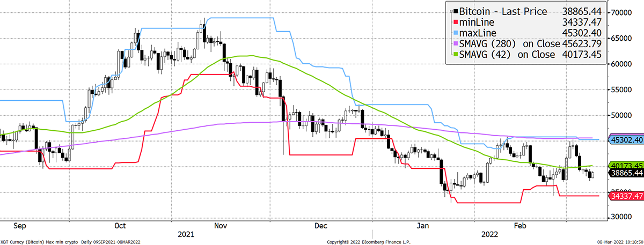Click the Feb month label on x-axis
This screenshot has height=245, width=644.
coord(519,226)
